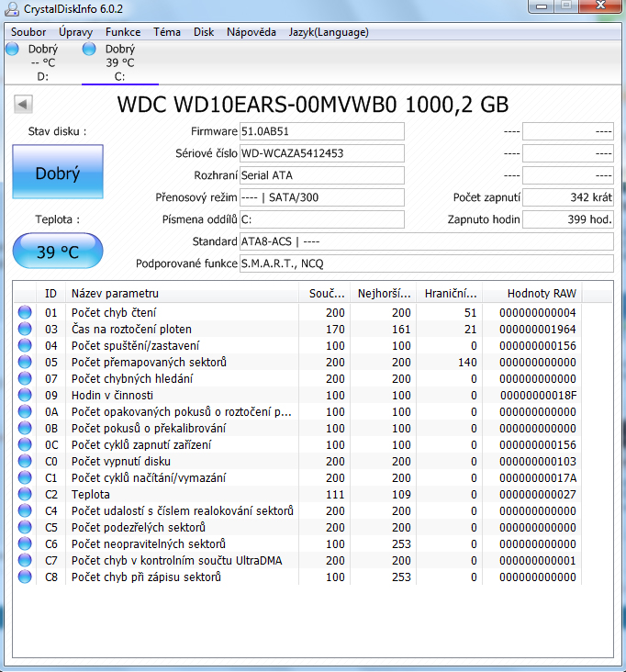Click the left arrow previous-disk button
The height and width of the screenshot is (672, 626).
24,104
